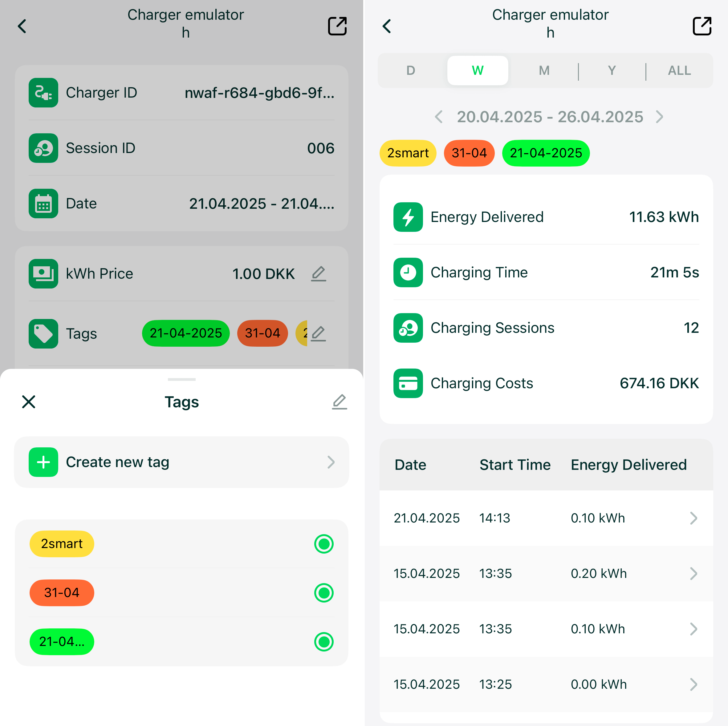728x726 pixels.
Task: Tap the green plus icon for new tag
Action: coord(43,462)
